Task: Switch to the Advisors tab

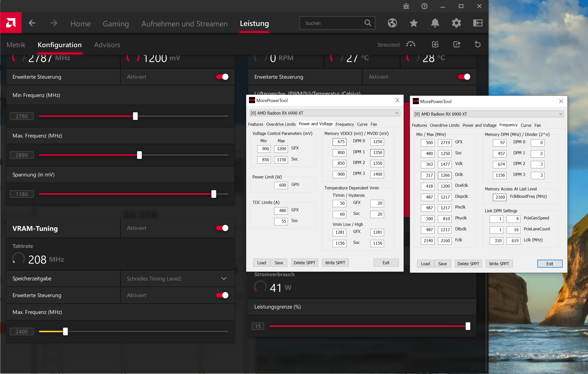Action: (107, 45)
